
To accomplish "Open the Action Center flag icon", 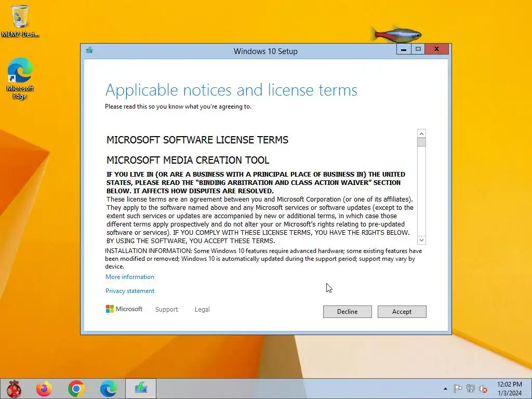I will (x=458, y=389).
